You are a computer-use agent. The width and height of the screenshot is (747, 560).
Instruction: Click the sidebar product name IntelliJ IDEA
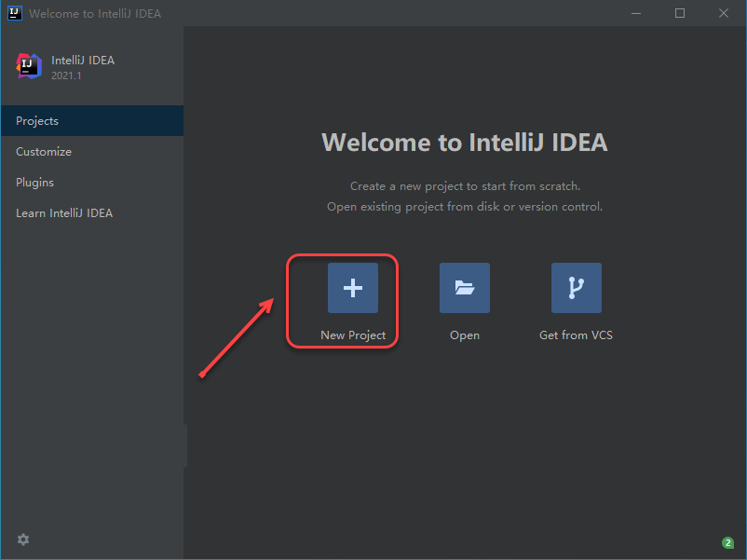coord(83,61)
